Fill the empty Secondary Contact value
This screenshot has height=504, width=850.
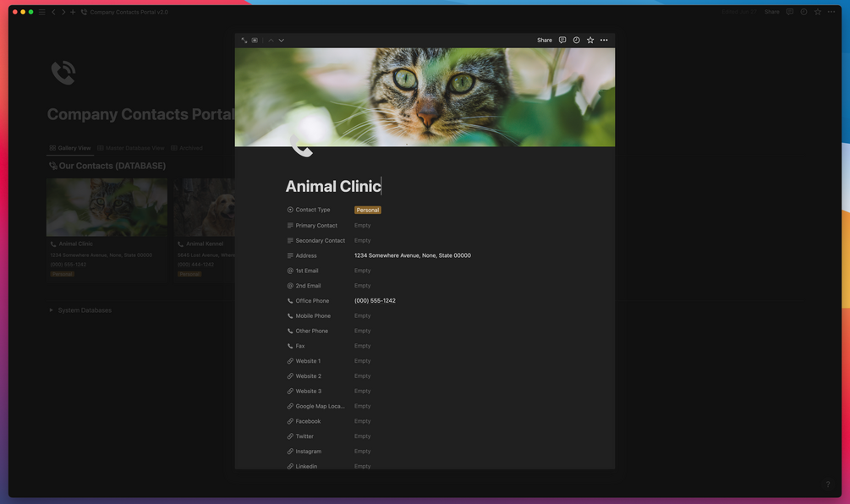pyautogui.click(x=363, y=241)
